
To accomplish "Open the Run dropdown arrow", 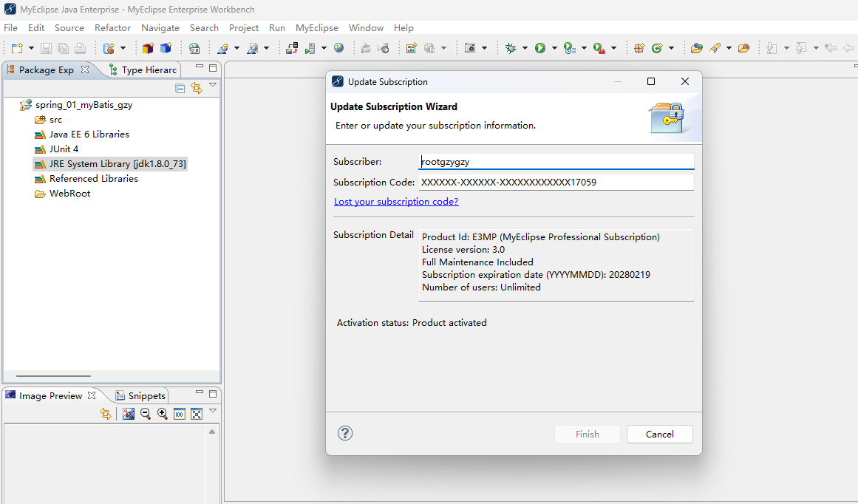I will click(x=554, y=48).
